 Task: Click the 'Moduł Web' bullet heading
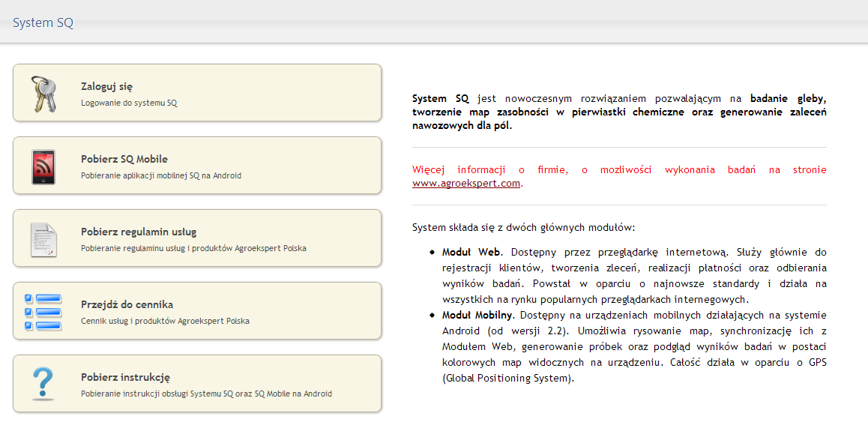(471, 252)
